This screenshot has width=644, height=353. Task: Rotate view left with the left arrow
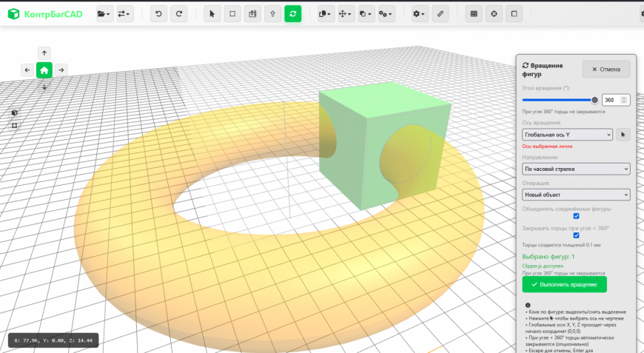click(27, 70)
